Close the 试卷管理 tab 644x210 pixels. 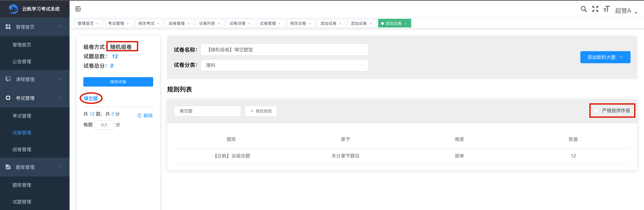point(280,24)
